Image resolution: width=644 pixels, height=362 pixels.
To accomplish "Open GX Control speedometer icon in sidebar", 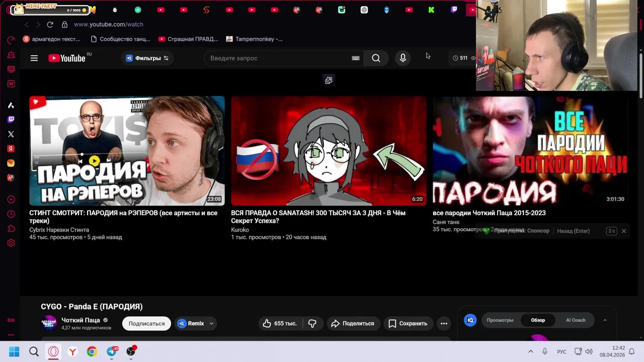I will (11, 40).
